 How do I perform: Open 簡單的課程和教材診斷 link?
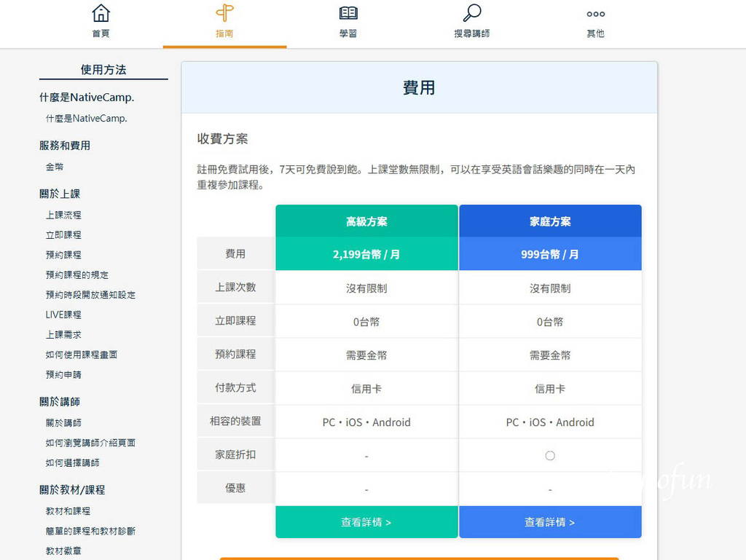(x=90, y=531)
